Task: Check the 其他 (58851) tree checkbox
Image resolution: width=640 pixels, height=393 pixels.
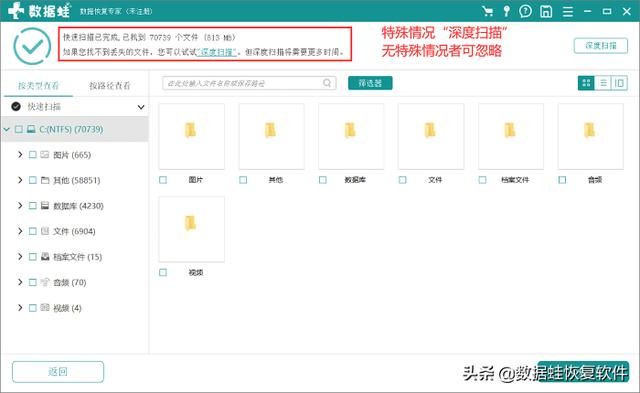Action: point(33,180)
